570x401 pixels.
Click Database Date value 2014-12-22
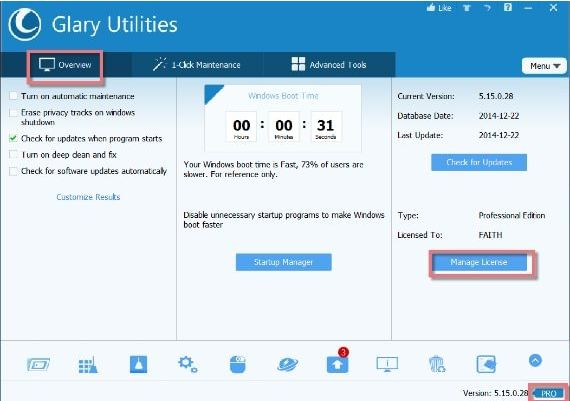(499, 116)
